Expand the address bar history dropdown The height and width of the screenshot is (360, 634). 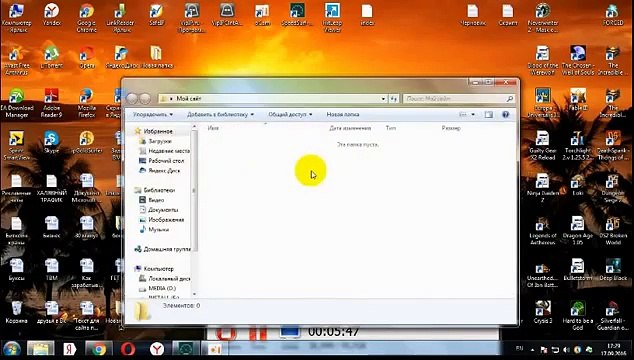click(x=383, y=98)
